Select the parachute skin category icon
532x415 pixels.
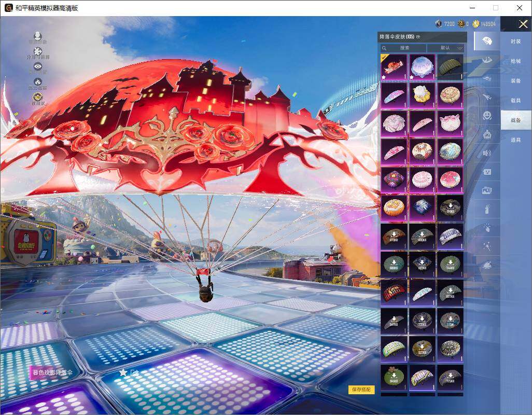pos(487,41)
